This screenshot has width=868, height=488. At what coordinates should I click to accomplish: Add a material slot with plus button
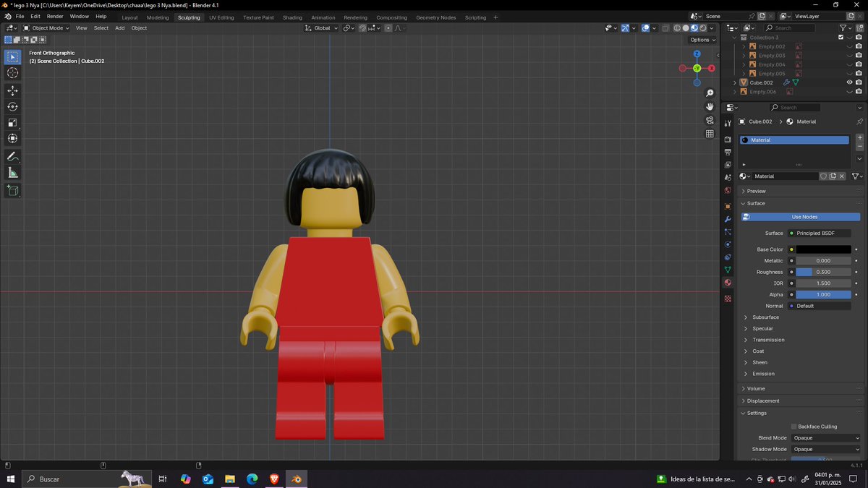point(859,137)
